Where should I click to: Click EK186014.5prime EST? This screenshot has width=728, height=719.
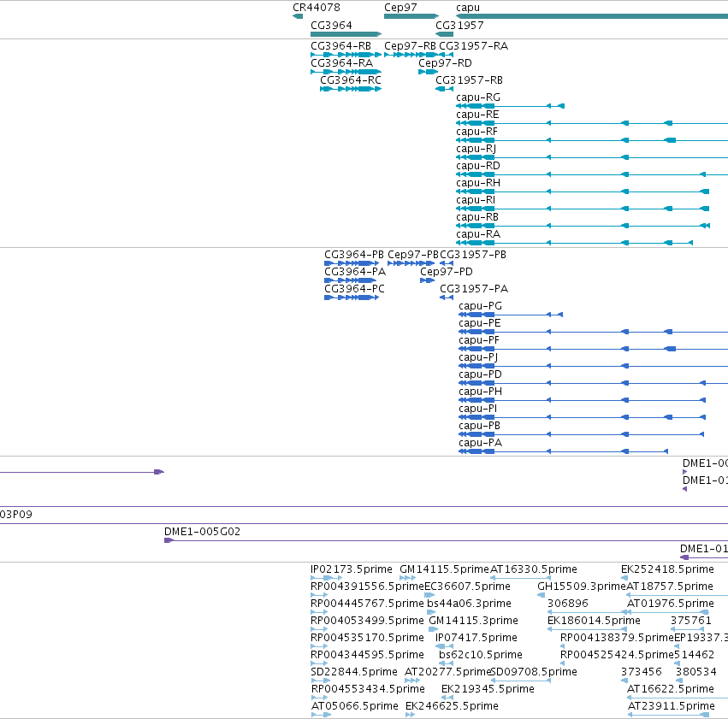[x=589, y=629]
